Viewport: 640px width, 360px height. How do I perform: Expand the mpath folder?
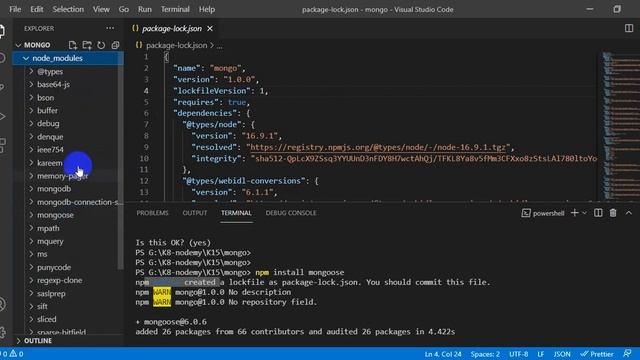tap(48, 228)
